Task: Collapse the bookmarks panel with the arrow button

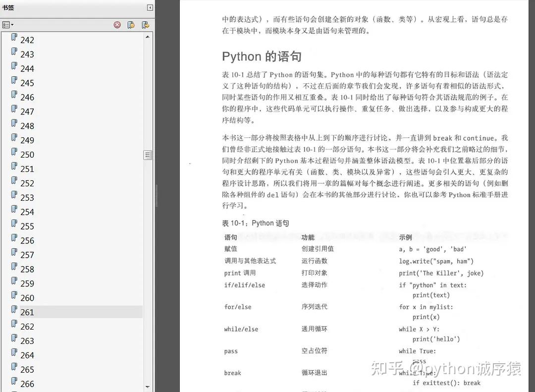Action: 150,7
